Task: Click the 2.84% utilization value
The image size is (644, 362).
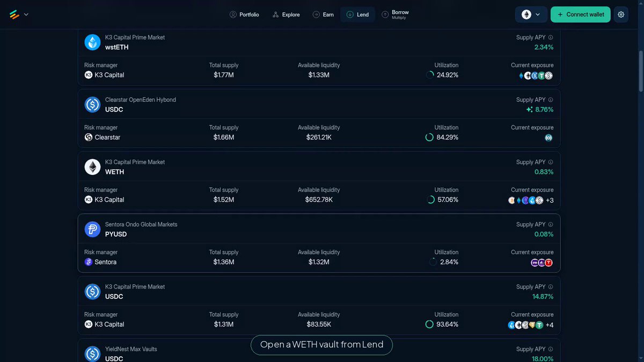Action: [449, 262]
